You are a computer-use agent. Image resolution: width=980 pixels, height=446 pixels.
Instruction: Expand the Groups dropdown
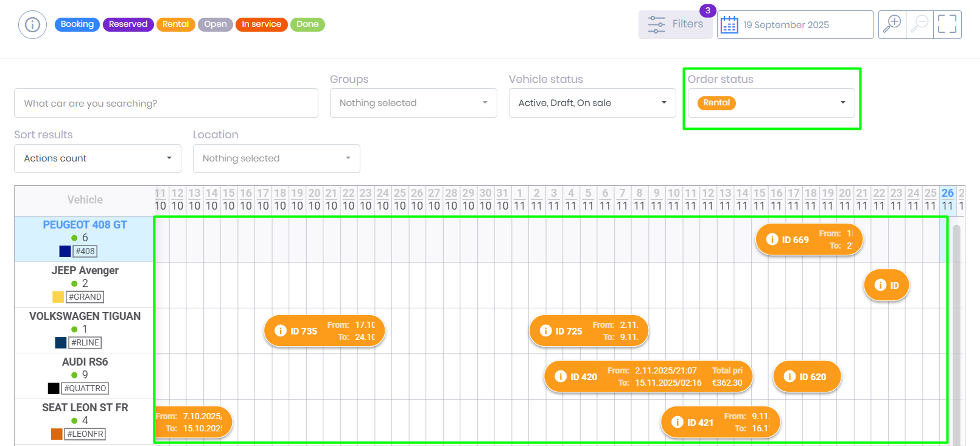413,103
